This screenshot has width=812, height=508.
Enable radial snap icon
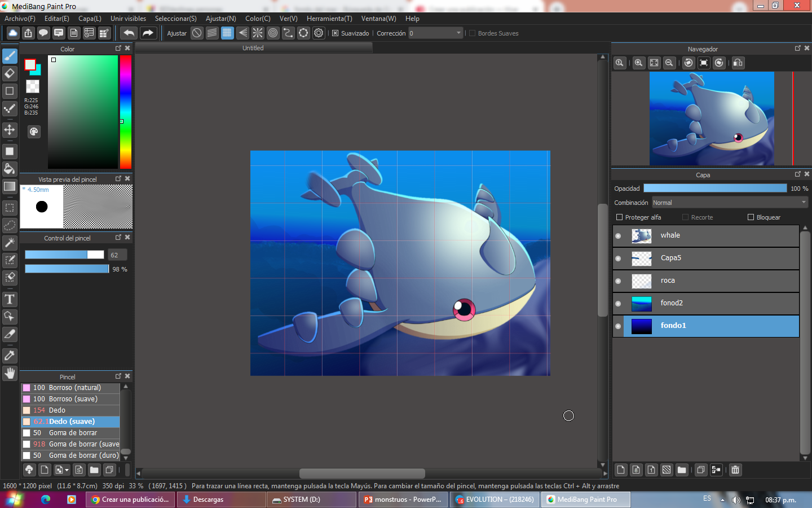258,33
